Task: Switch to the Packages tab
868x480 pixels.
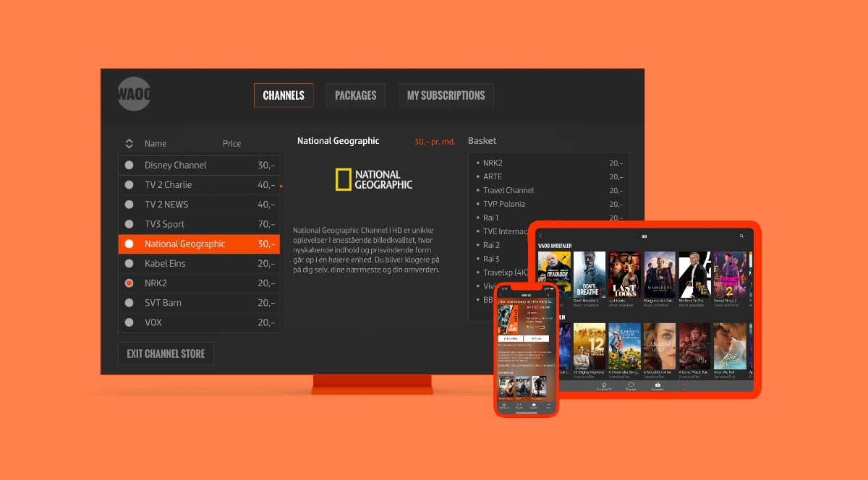Action: tap(356, 95)
